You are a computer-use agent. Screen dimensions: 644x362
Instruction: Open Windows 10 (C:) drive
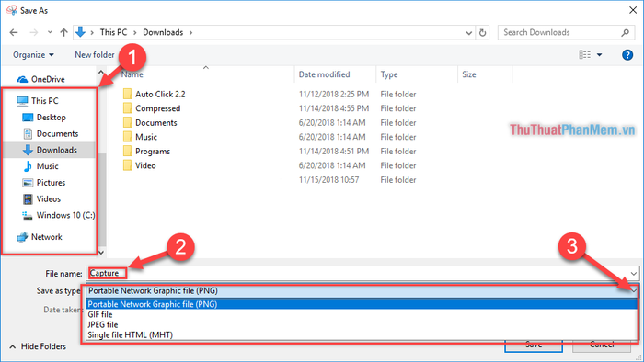[x=65, y=215]
